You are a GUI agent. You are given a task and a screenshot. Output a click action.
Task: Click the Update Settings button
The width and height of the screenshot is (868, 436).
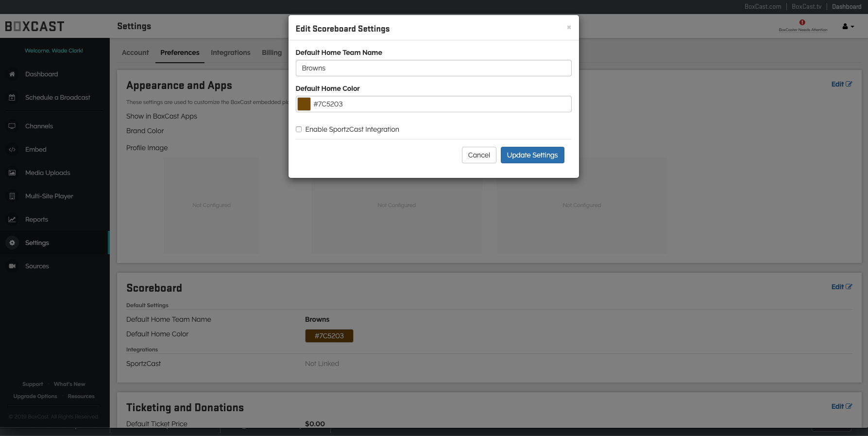tap(532, 155)
